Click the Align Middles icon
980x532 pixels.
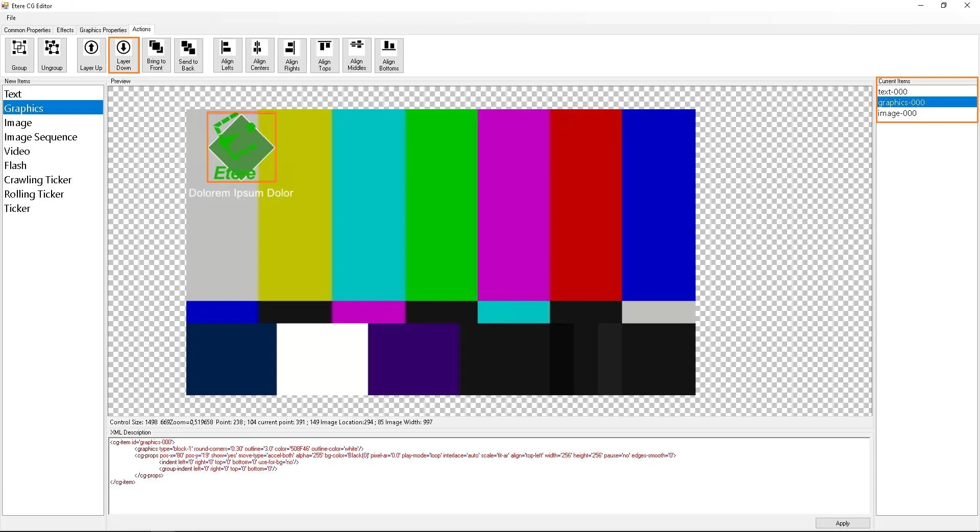click(x=357, y=55)
